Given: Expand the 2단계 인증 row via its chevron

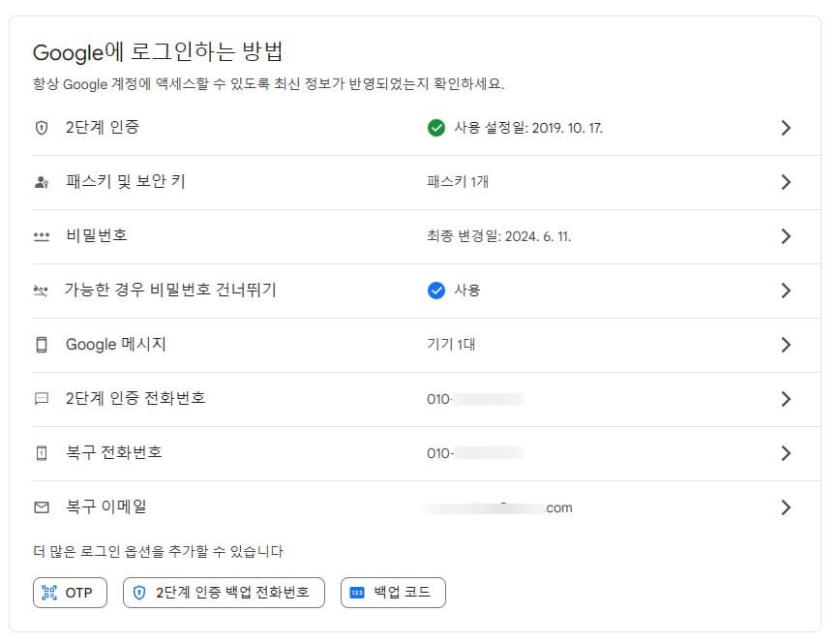Looking at the screenshot, I should point(787,127).
